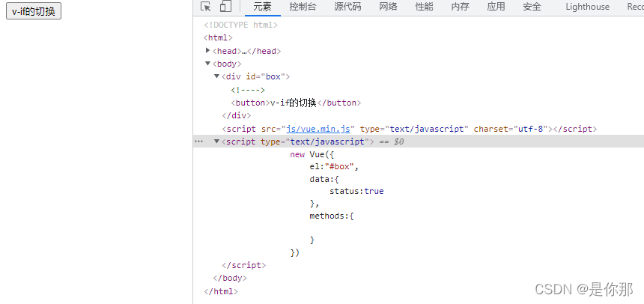This screenshot has height=304, width=644.
Task: Expand the head element node
Action: point(208,50)
